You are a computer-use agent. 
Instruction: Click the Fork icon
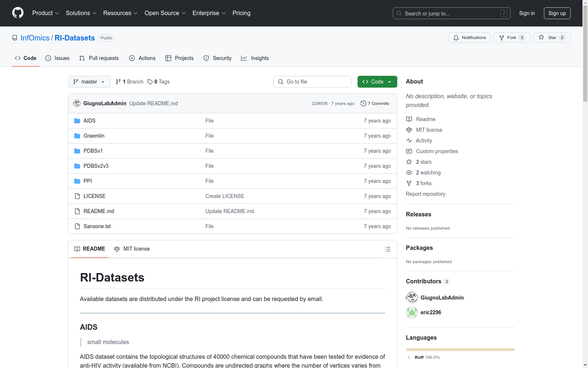pyautogui.click(x=502, y=38)
